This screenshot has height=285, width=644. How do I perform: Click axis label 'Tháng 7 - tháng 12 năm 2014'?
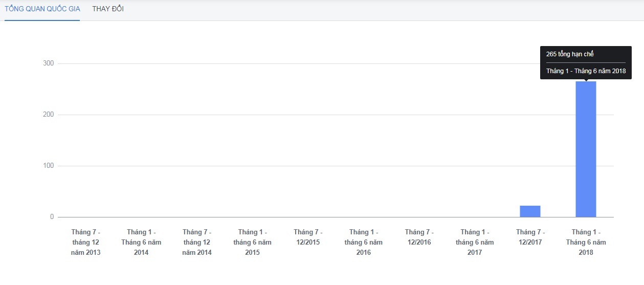tap(197, 243)
